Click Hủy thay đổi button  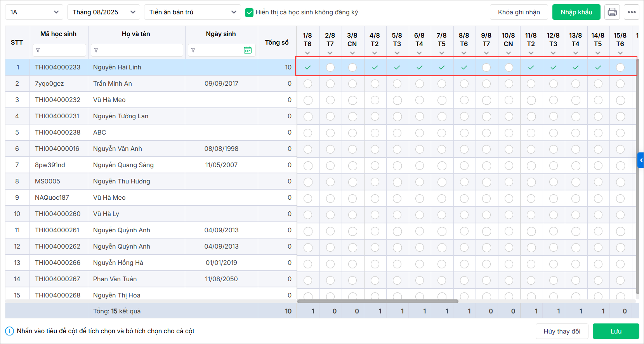click(562, 331)
